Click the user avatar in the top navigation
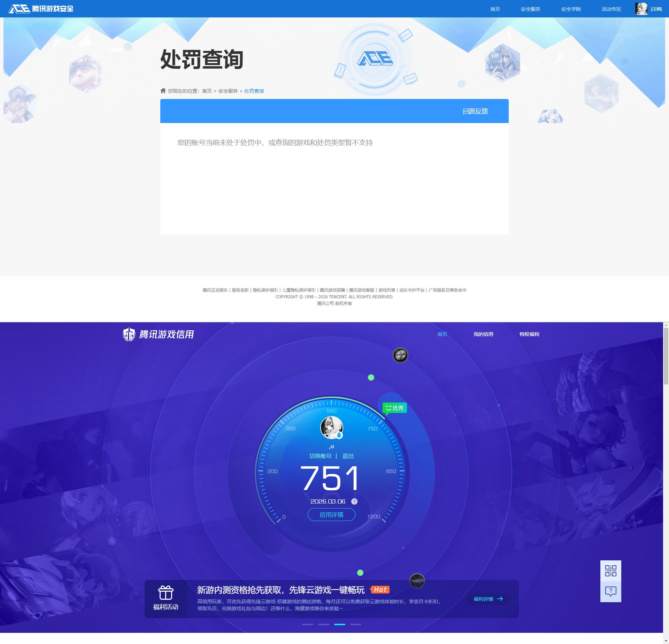This screenshot has height=644, width=669. point(640,8)
